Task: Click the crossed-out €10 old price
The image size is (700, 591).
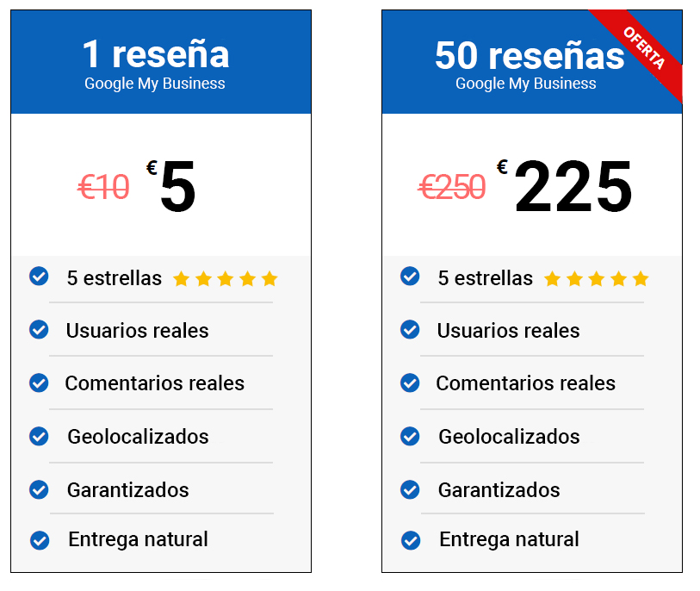Action: 103,187
